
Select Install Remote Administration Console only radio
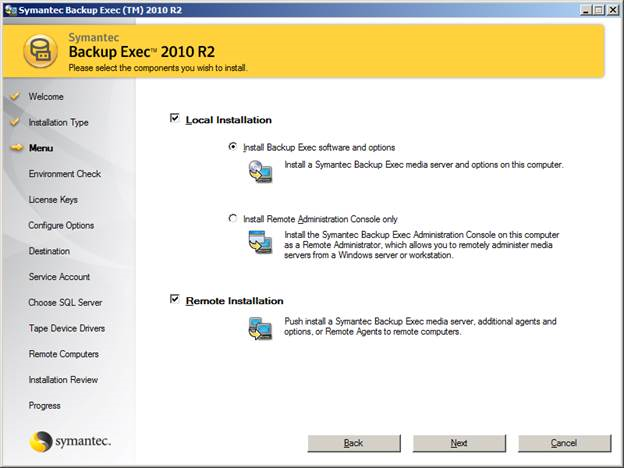click(x=233, y=218)
